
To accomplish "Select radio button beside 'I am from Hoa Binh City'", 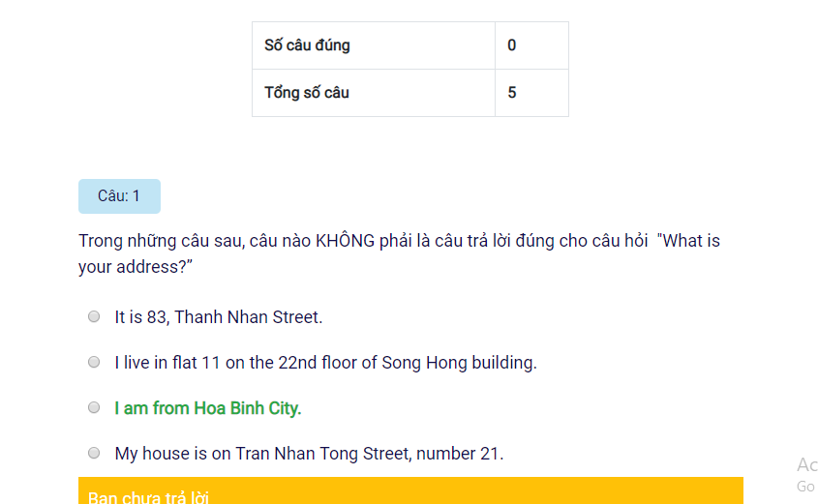I will (x=94, y=407).
